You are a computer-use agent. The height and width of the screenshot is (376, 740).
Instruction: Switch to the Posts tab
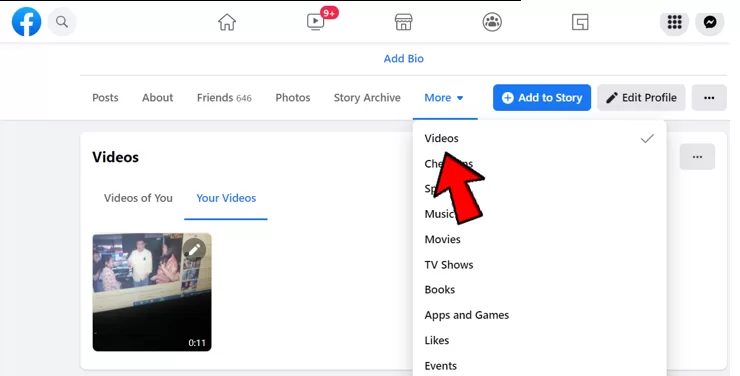pos(105,98)
